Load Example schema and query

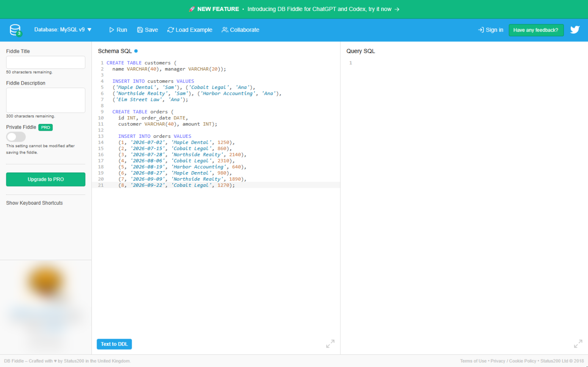[190, 30]
